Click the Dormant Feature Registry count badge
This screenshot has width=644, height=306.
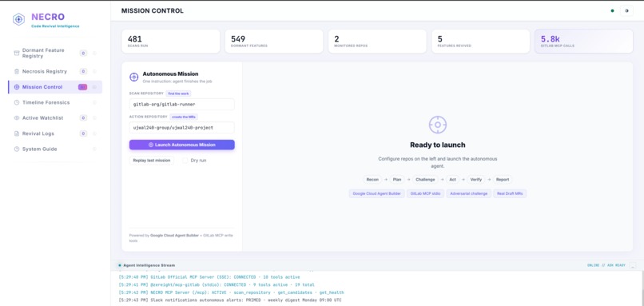coord(83,53)
